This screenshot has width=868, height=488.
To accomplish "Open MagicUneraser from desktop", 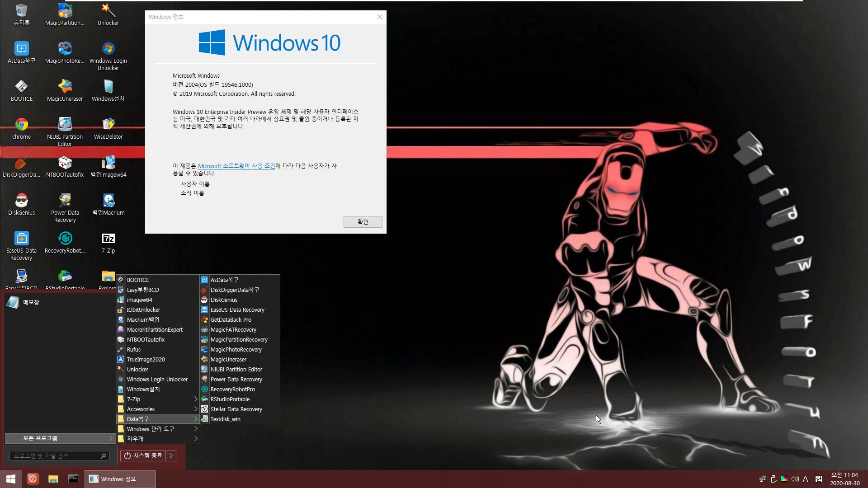I will pos(64,87).
